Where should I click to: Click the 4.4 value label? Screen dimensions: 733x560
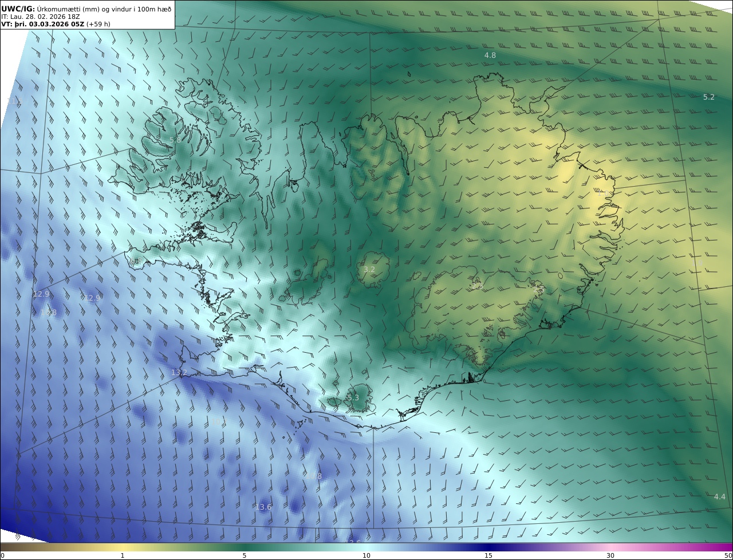[x=720, y=496]
